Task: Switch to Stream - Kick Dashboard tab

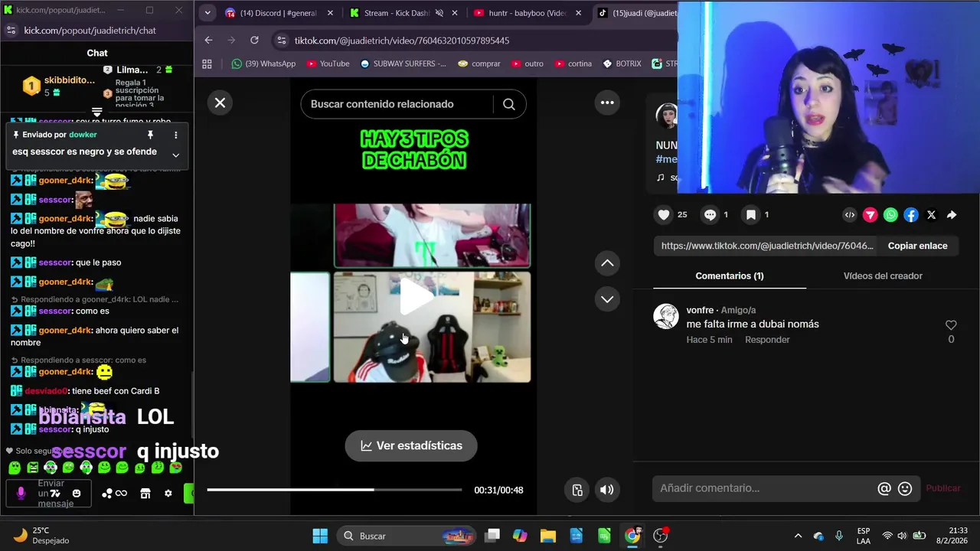Action: tap(403, 13)
